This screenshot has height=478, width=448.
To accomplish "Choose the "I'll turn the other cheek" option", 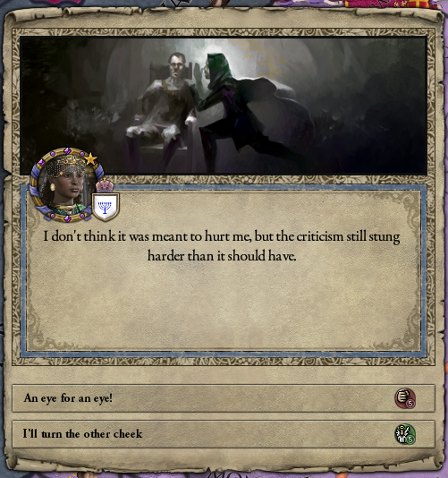I will [x=224, y=434].
